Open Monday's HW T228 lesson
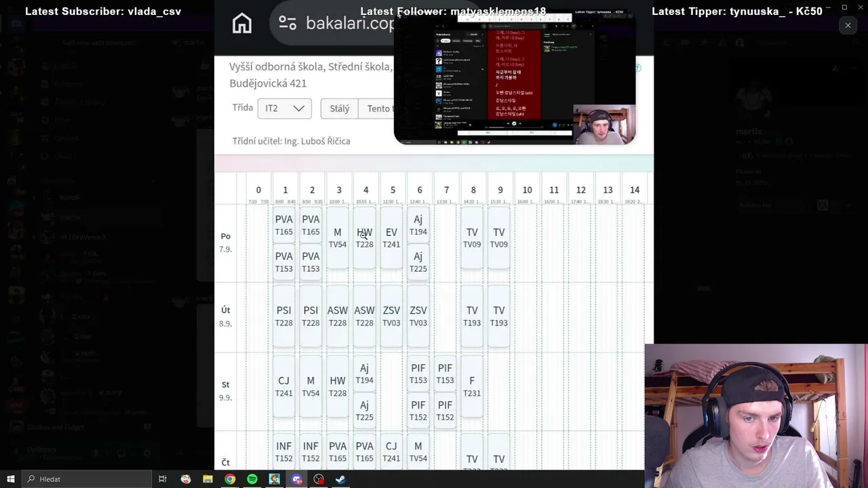The width and height of the screenshot is (868, 488). tap(365, 238)
